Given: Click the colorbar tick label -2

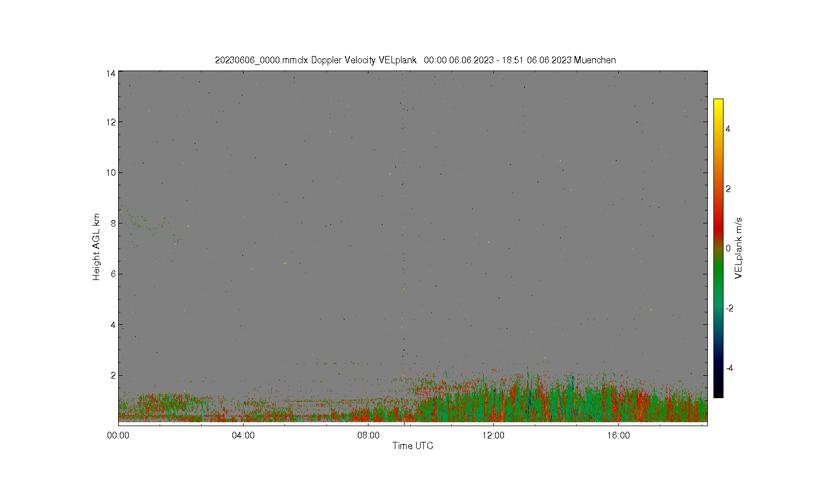Looking at the screenshot, I should coord(729,308).
